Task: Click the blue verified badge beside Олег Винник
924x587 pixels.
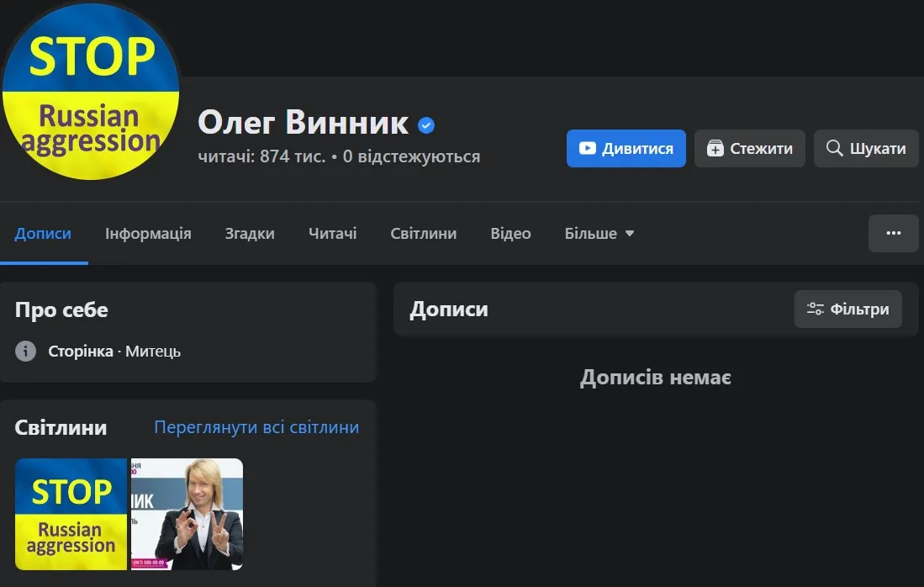Action: pyautogui.click(x=426, y=125)
